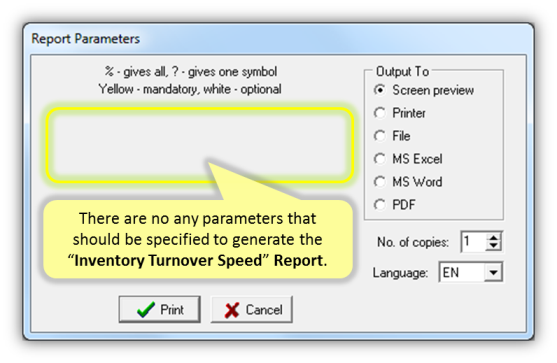Decrease number of copies with down arrow
Viewport: 557px width, 363px height.
pyautogui.click(x=493, y=246)
